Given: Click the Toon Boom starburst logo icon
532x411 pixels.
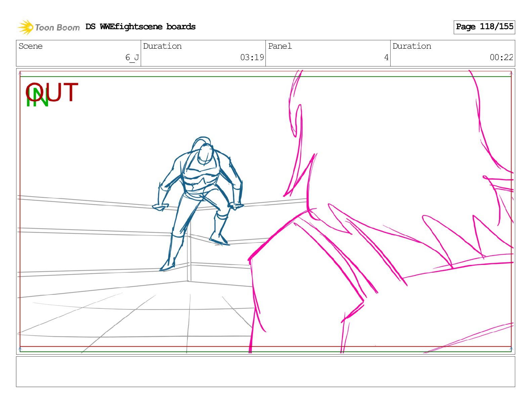Looking at the screenshot, I should click(25, 27).
